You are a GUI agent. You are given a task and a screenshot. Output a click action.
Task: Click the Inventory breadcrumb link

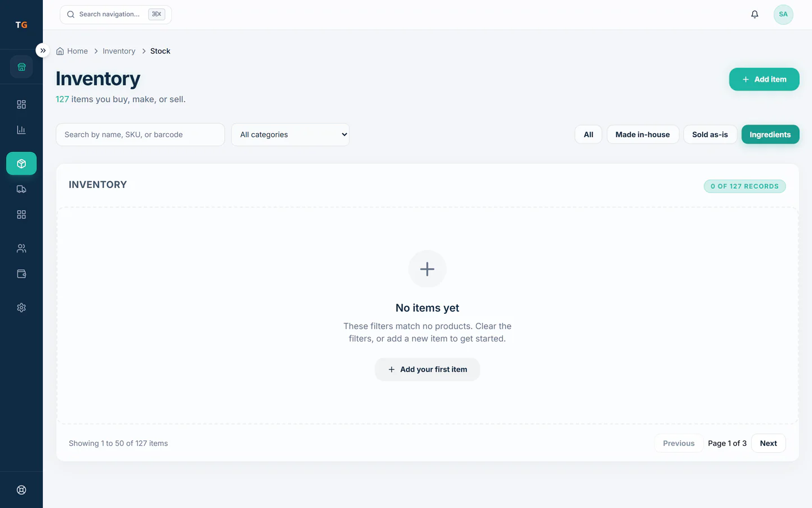(119, 51)
